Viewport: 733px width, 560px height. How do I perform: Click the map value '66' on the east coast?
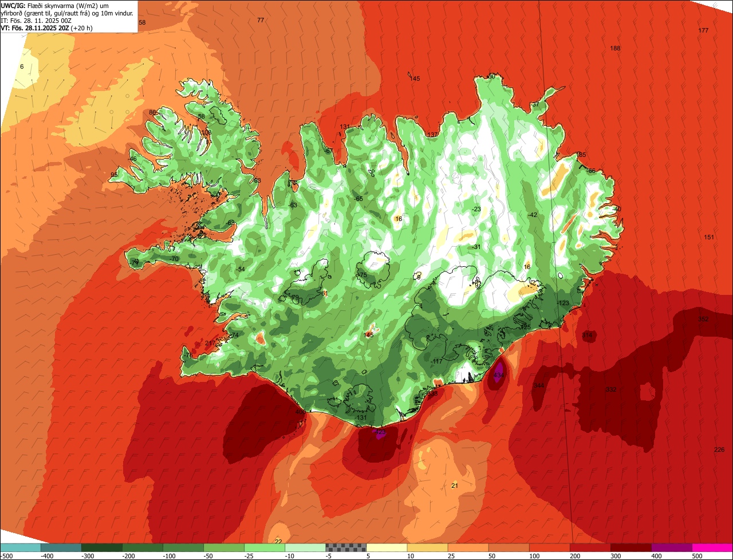pyautogui.click(x=592, y=171)
